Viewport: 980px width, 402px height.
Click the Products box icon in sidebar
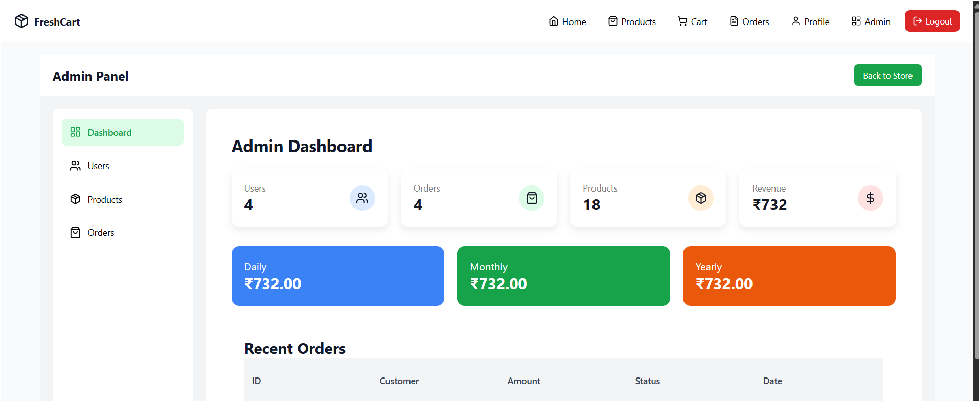[75, 199]
